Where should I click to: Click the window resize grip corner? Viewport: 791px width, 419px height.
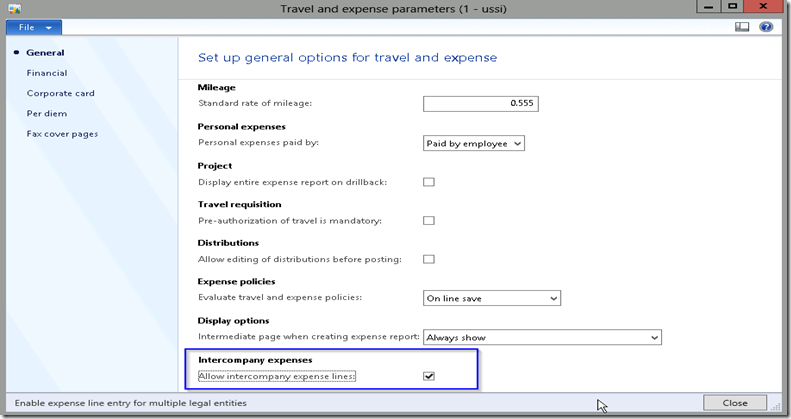[775, 406]
